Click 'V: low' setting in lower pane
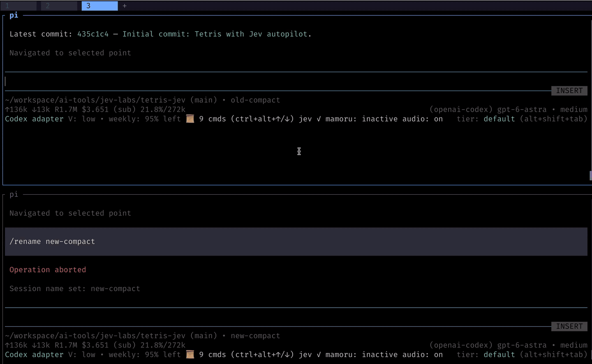Screen dimensions: 592x364 coord(82,355)
